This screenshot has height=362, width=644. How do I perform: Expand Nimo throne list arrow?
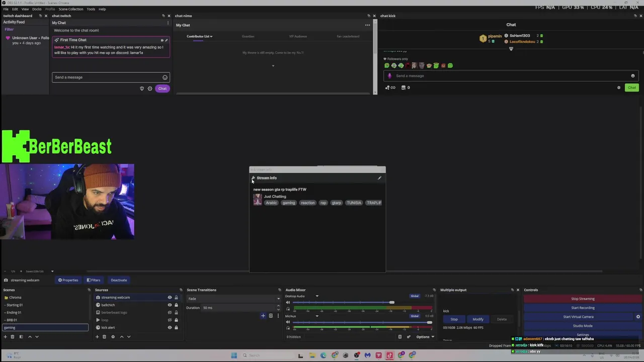273,66
